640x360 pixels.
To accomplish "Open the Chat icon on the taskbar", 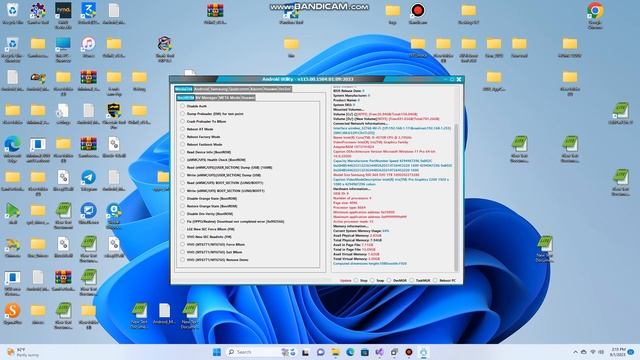I will [320, 352].
